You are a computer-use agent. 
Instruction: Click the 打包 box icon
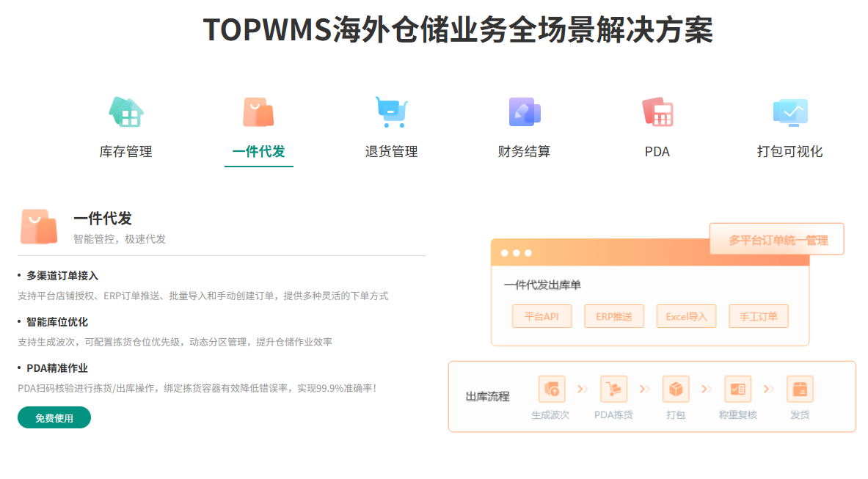pyautogui.click(x=676, y=389)
